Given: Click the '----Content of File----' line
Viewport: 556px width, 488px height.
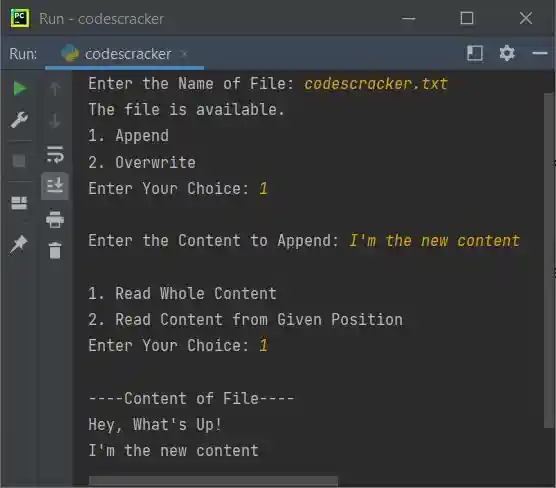Looking at the screenshot, I should pyautogui.click(x=191, y=399).
